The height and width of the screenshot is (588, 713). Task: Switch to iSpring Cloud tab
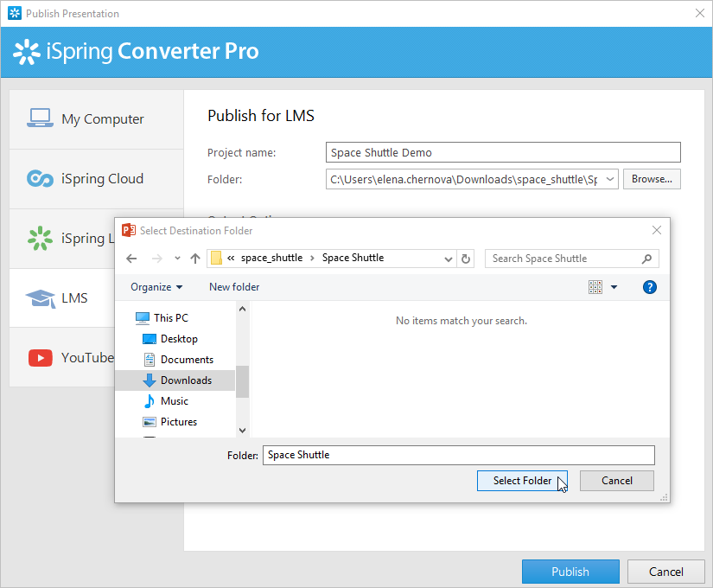pyautogui.click(x=97, y=179)
